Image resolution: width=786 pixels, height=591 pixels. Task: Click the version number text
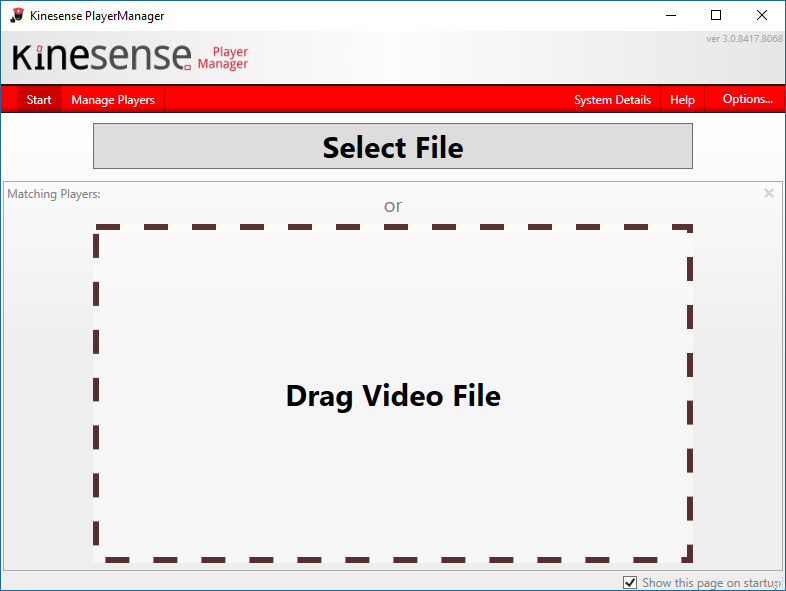pos(744,39)
